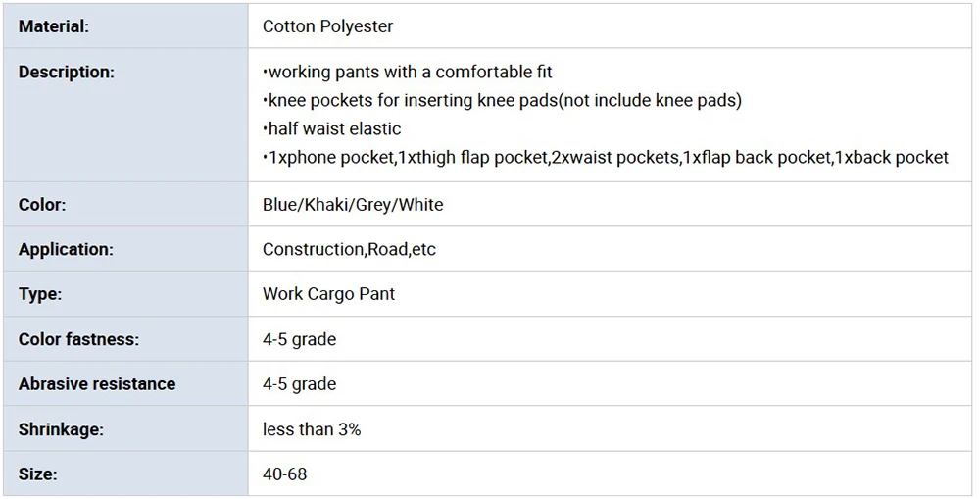Select the Work Cargo Pant value

pos(328,294)
